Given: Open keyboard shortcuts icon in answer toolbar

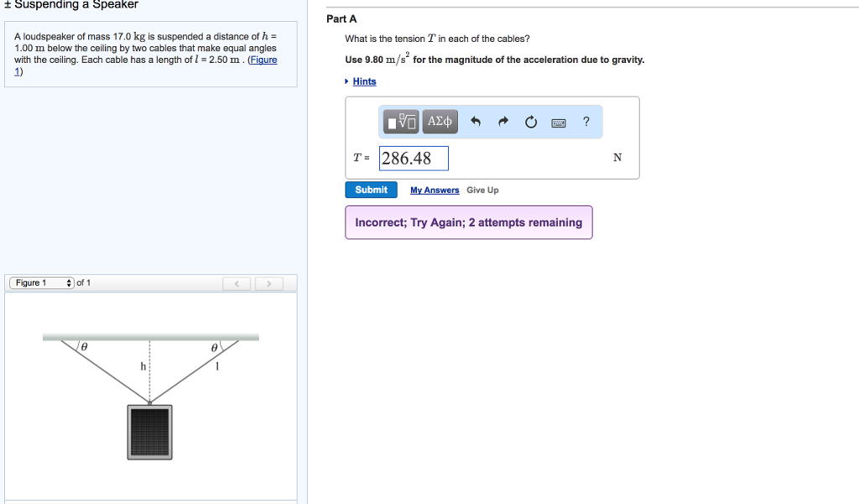Looking at the screenshot, I should (559, 122).
